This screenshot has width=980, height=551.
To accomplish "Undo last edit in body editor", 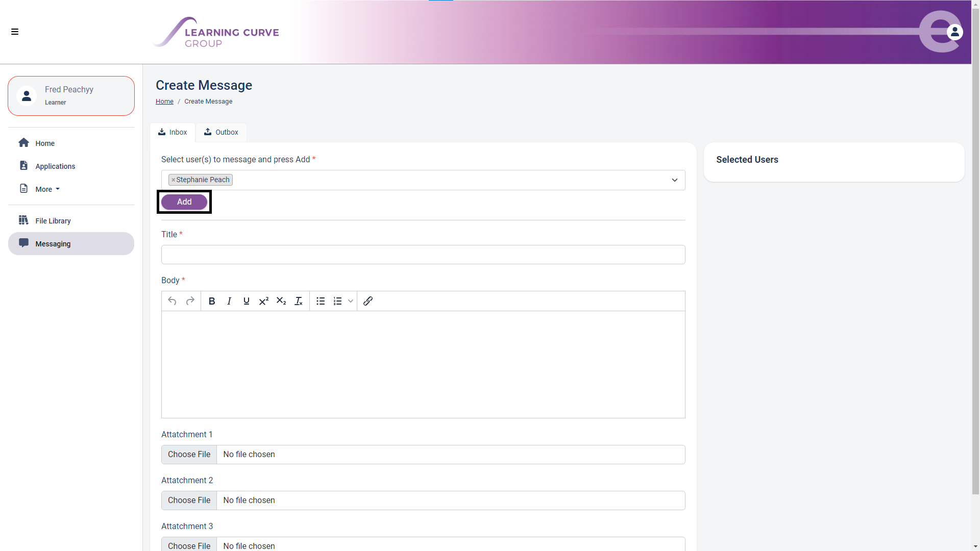I will point(173,301).
